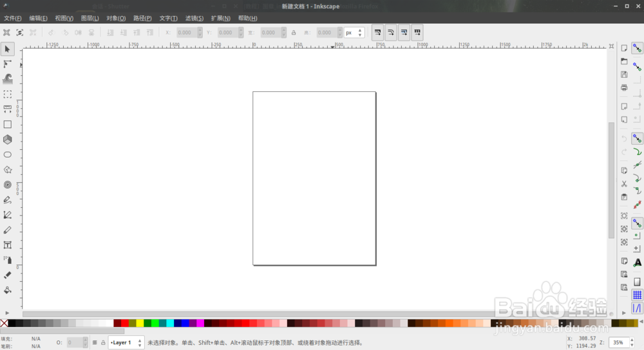The width and height of the screenshot is (644, 350).
Task: Select the Ellipse tool
Action: (x=7, y=154)
